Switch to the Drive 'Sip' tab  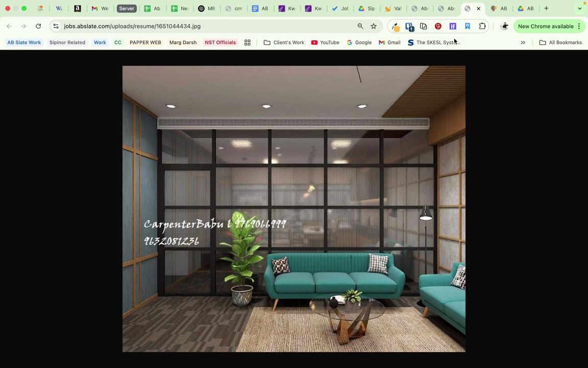pos(367,8)
